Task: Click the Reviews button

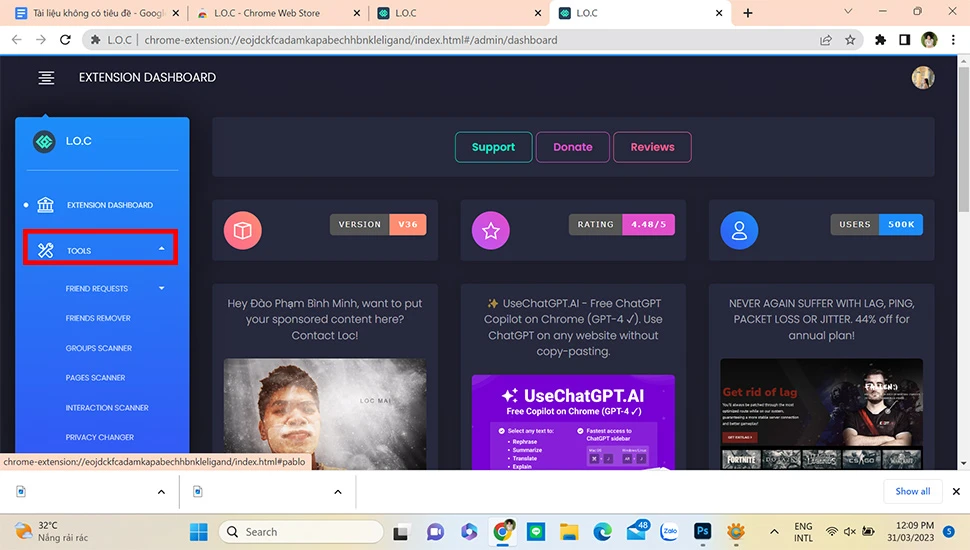Action: [x=652, y=147]
